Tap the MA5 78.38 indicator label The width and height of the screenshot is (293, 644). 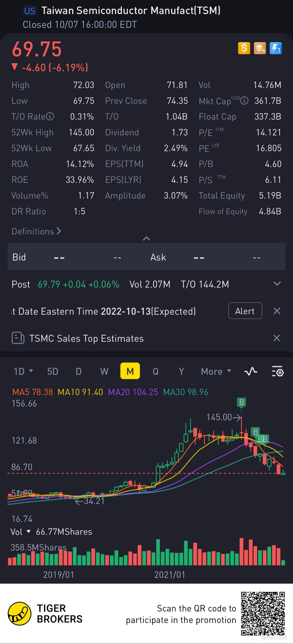coord(33,392)
